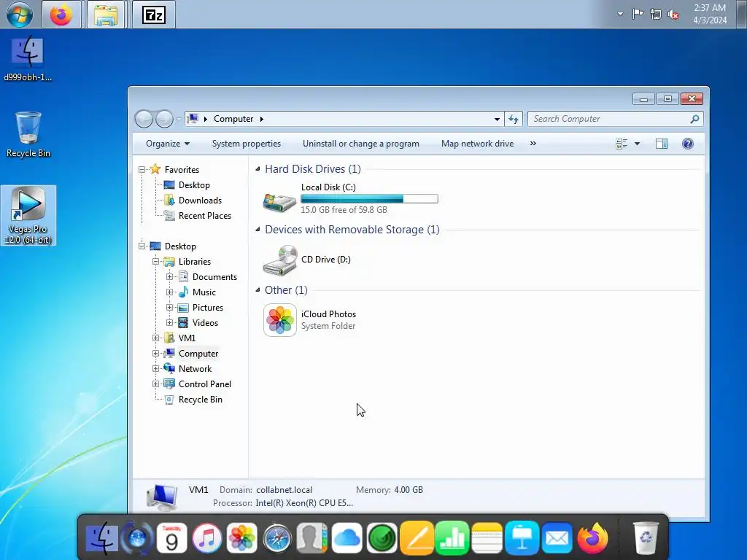Image resolution: width=747 pixels, height=560 pixels.
Task: Open the change view dropdown arrow
Action: click(637, 144)
